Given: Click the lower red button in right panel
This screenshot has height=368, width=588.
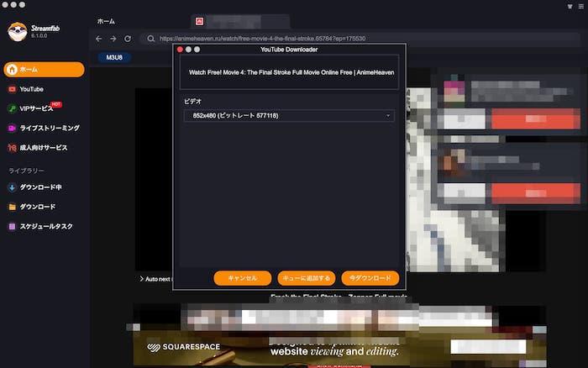Looking at the screenshot, I should click(536, 193).
